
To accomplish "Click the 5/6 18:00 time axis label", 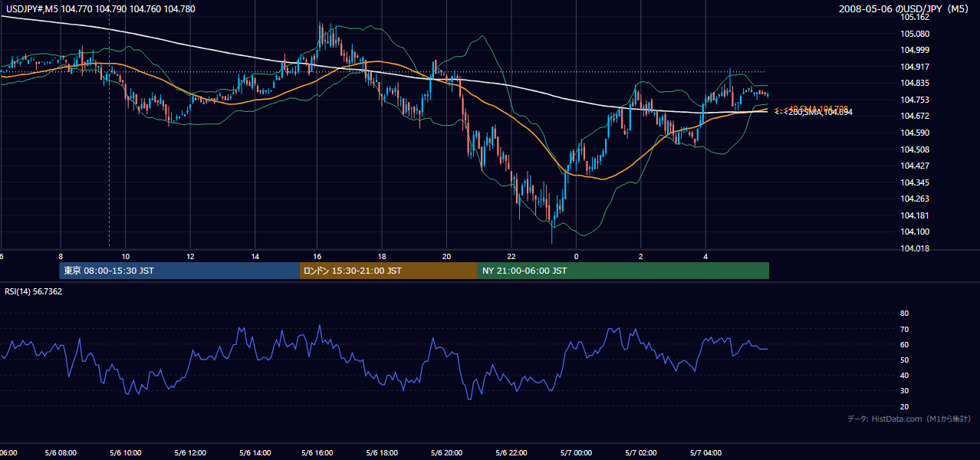I will pos(382,453).
